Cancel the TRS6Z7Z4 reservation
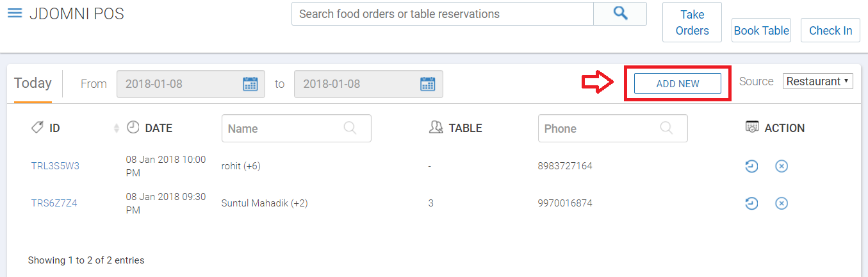868x277 pixels. 782,203
